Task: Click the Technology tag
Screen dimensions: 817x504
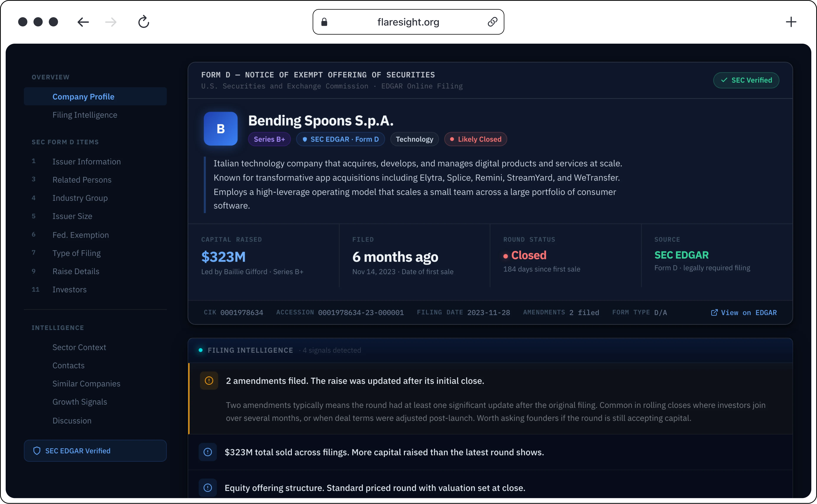Action: coord(414,139)
